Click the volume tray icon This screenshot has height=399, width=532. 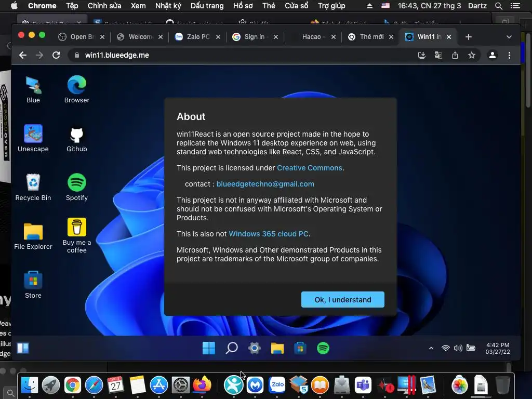tap(458, 348)
